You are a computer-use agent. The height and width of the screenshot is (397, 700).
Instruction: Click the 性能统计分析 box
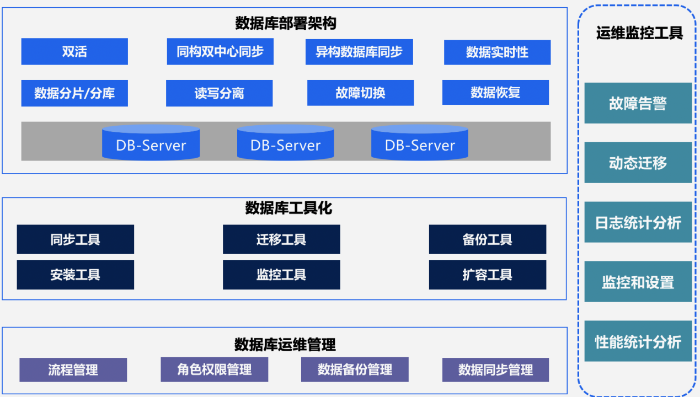click(x=638, y=341)
